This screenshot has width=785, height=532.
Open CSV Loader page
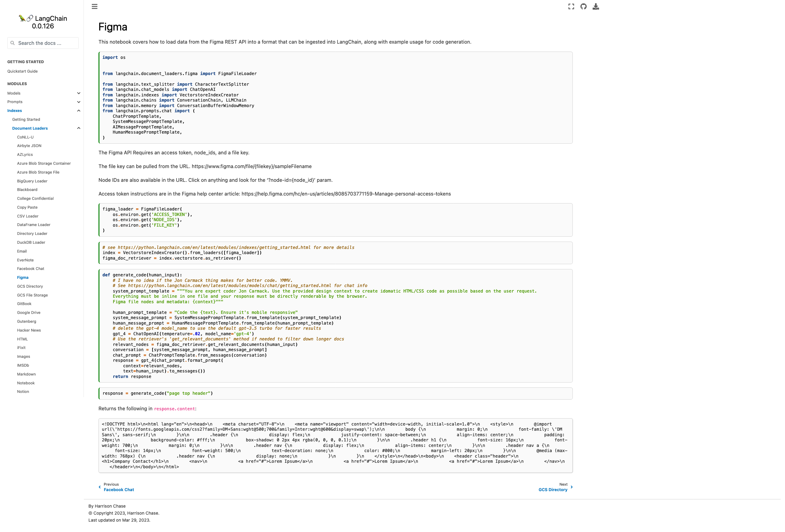click(x=28, y=216)
